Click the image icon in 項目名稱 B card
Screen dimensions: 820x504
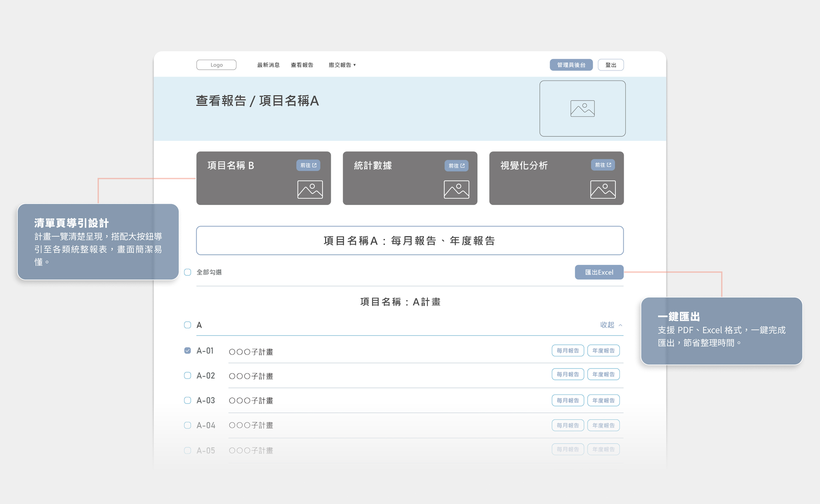tap(310, 189)
